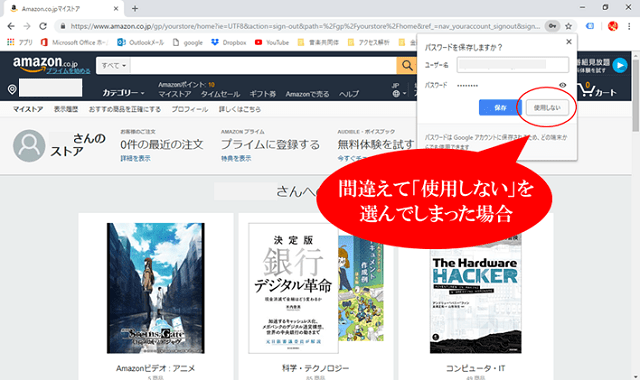
Task: Click プライムに登録する heading
Action: (270, 144)
